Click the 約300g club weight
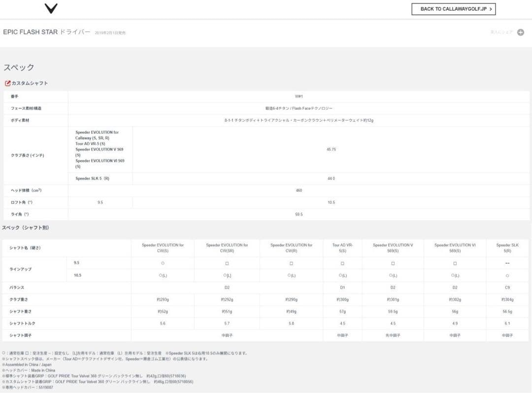Screen dimensions: 532x393 342,300
